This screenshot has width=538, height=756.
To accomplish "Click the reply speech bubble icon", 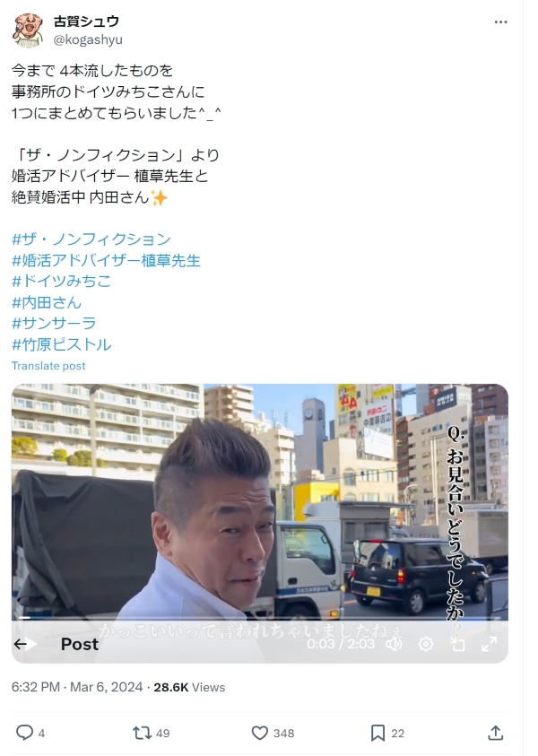I will coord(24,733).
